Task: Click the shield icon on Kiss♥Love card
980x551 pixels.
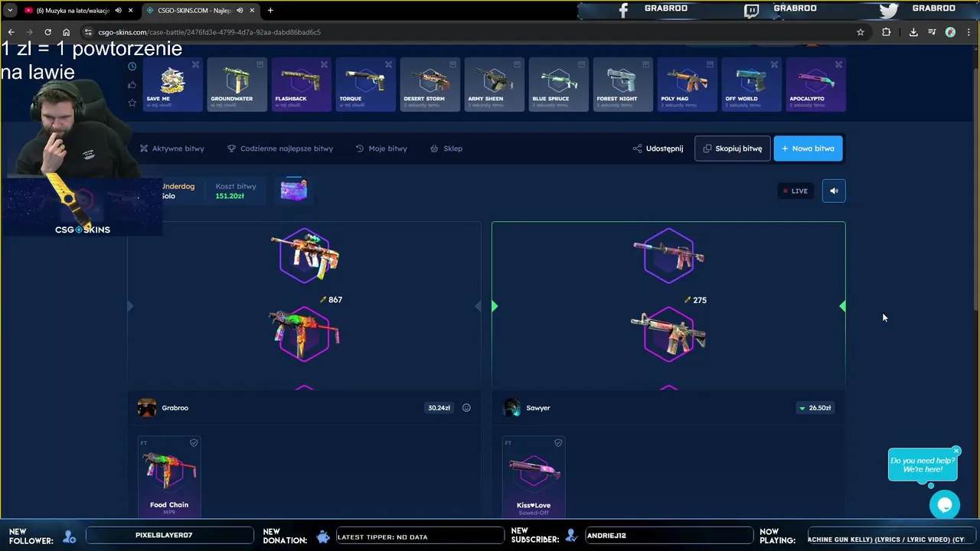Action: pyautogui.click(x=558, y=442)
